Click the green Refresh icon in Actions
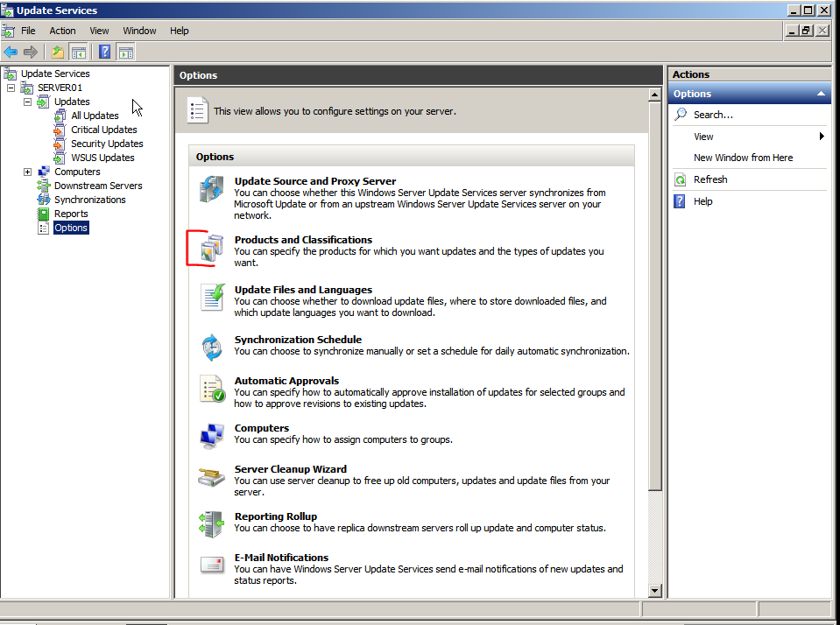 [680, 179]
